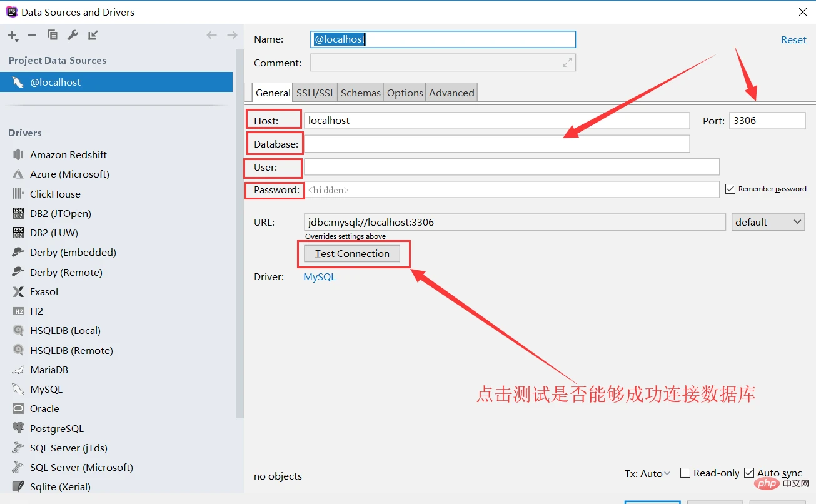The image size is (816, 504).
Task: Click the expand Comment field icon
Action: pos(567,63)
